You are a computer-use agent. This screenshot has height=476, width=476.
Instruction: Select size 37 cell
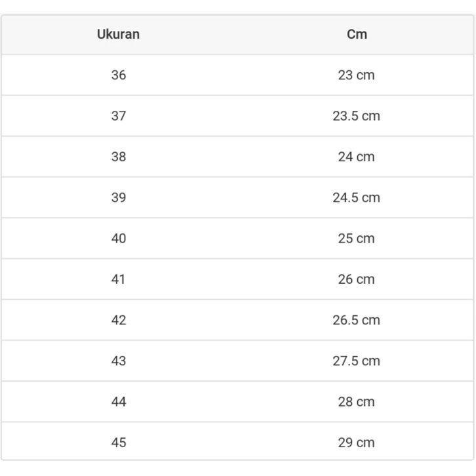click(118, 116)
